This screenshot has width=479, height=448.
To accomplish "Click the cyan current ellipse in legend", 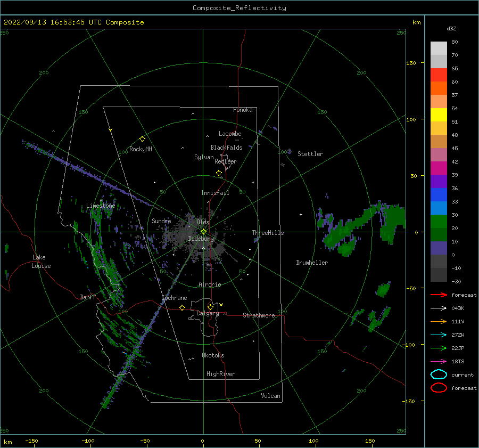I will 439,374.
